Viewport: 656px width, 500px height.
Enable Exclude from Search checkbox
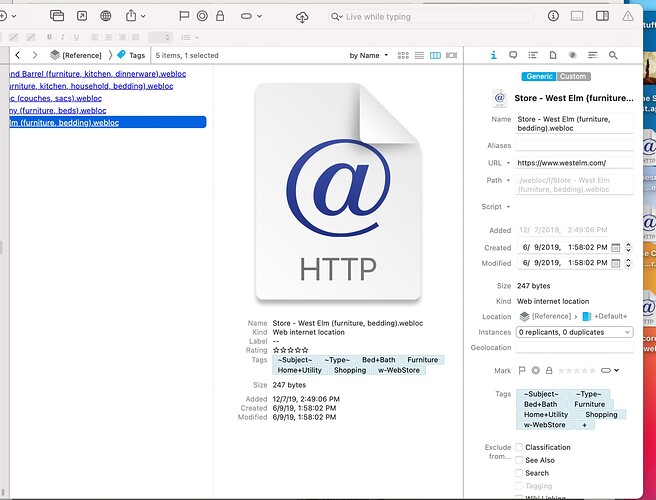pos(519,473)
